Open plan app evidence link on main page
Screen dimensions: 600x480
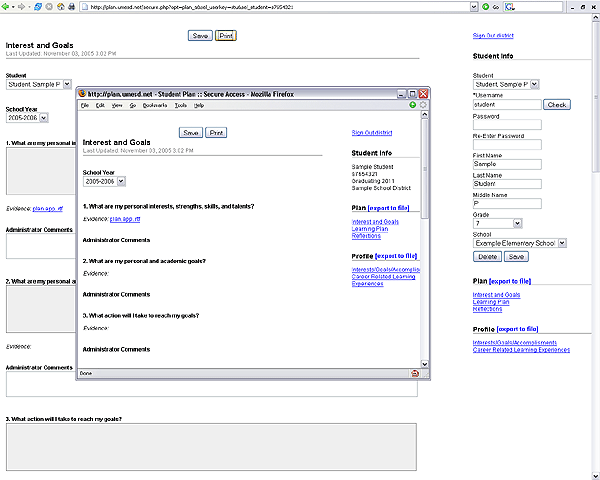[47, 209]
